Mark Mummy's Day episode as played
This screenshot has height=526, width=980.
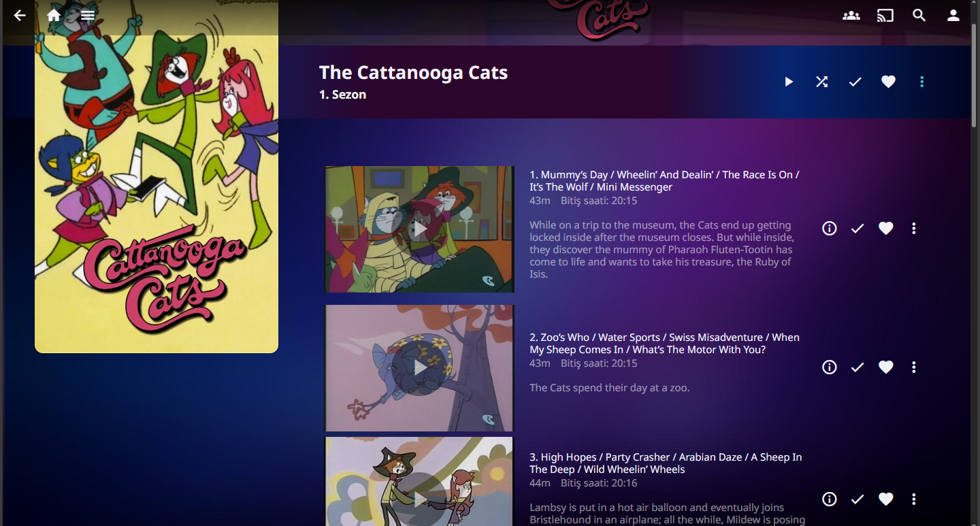(x=857, y=229)
